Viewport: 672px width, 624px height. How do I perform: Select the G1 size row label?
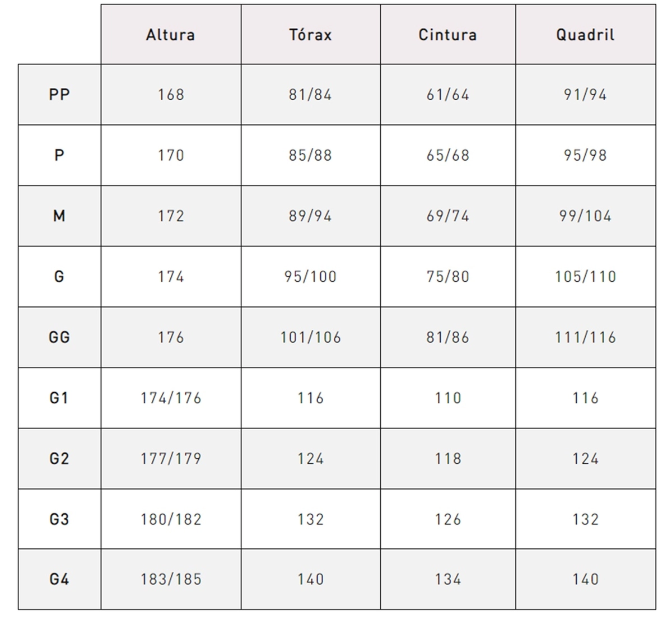pos(59,398)
